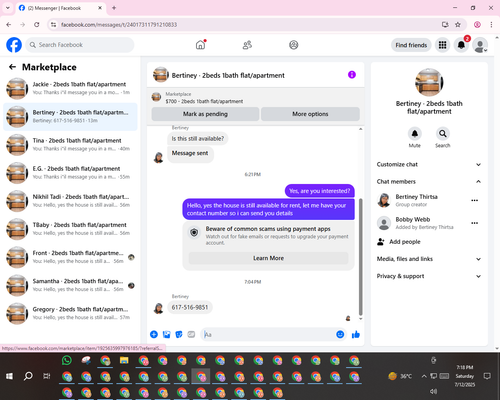Open Windows Start menu

pos(9,376)
